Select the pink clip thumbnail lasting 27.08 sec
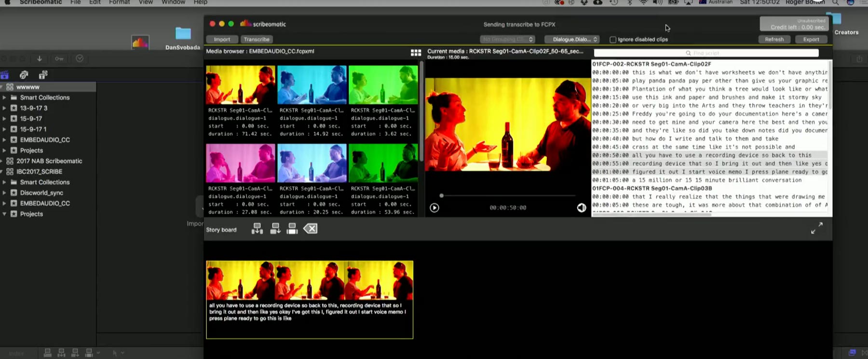The height and width of the screenshot is (359, 868). point(240,163)
